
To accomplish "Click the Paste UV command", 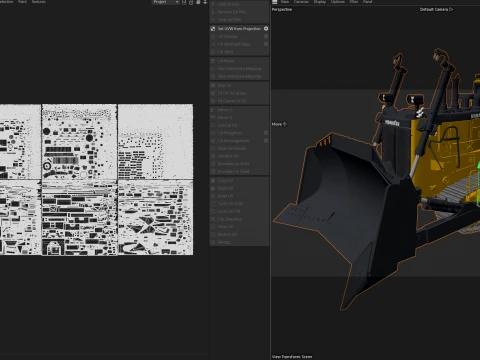I will 239,188.
